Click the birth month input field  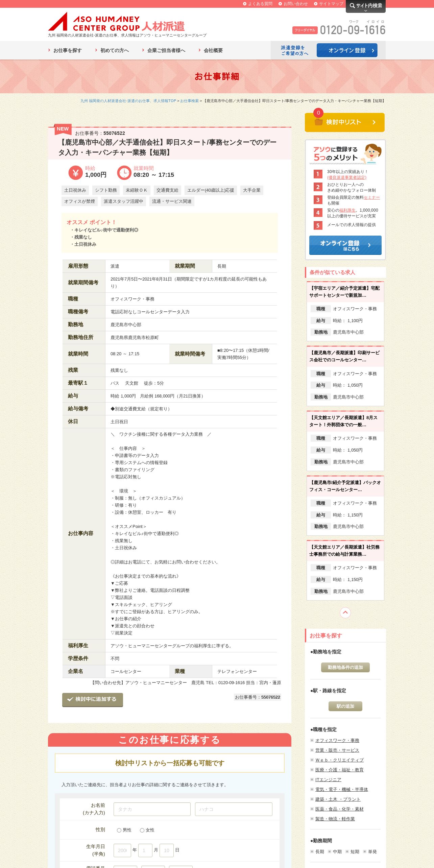pyautogui.click(x=145, y=850)
